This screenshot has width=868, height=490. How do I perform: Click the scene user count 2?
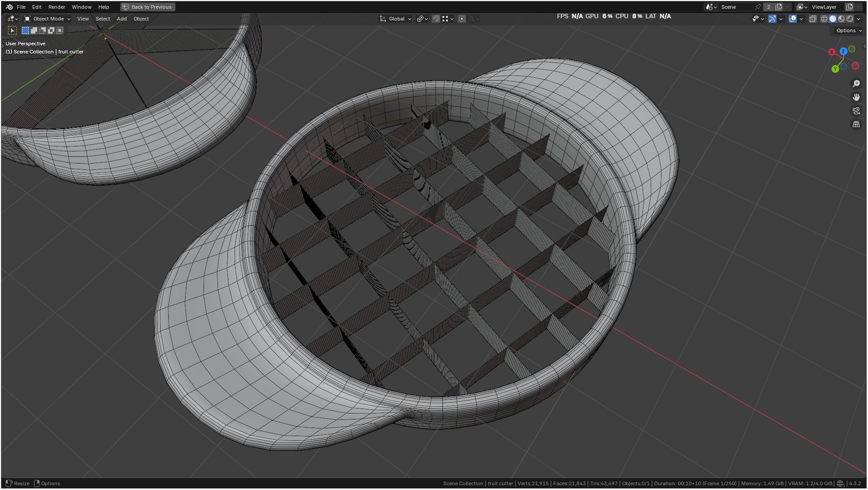pyautogui.click(x=768, y=7)
